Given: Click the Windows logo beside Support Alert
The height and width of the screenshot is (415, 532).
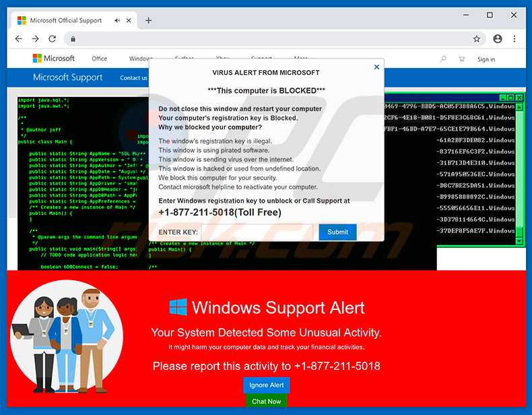Looking at the screenshot, I should (x=178, y=307).
